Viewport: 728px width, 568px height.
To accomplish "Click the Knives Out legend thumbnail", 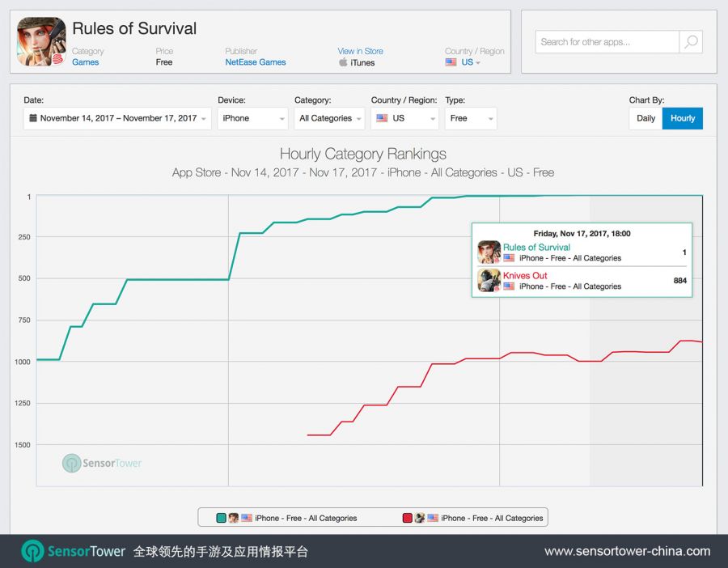I will click(x=419, y=518).
